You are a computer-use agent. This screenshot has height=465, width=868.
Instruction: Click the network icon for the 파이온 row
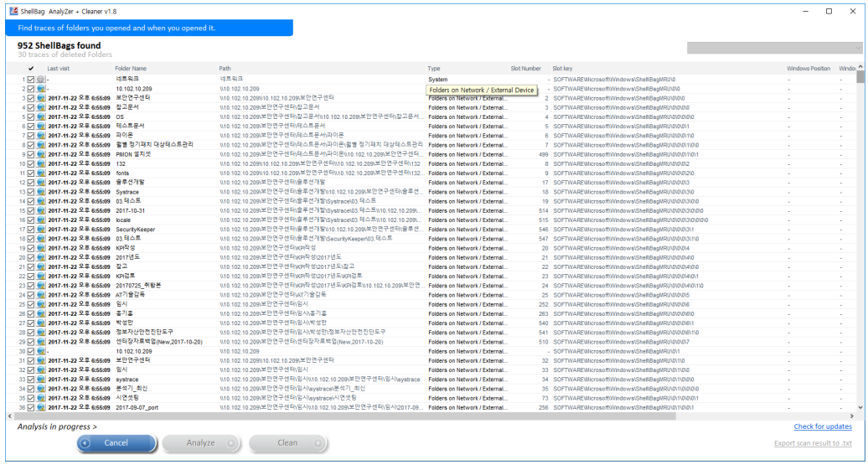tap(40, 136)
